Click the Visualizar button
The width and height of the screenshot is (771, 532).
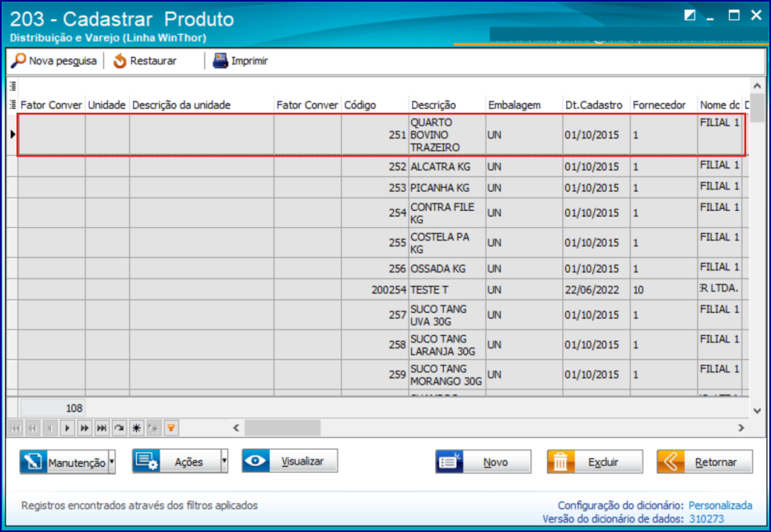point(290,460)
